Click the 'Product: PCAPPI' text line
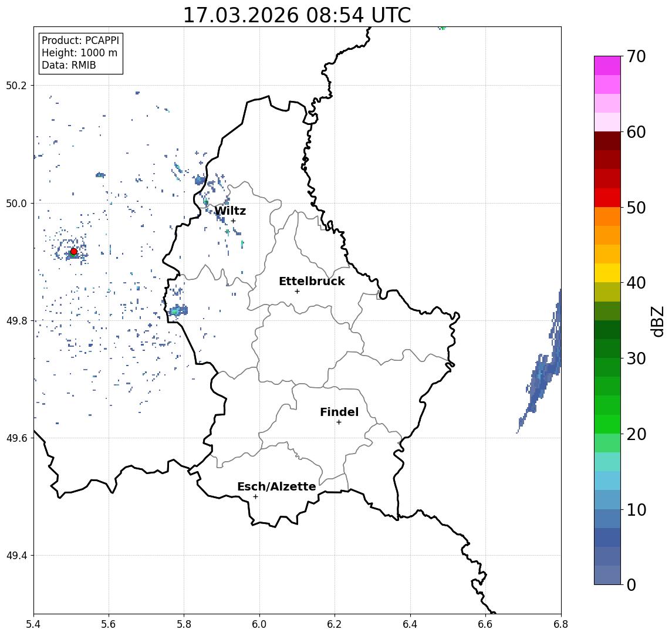Image resolution: width=672 pixels, height=636 pixels. point(80,40)
